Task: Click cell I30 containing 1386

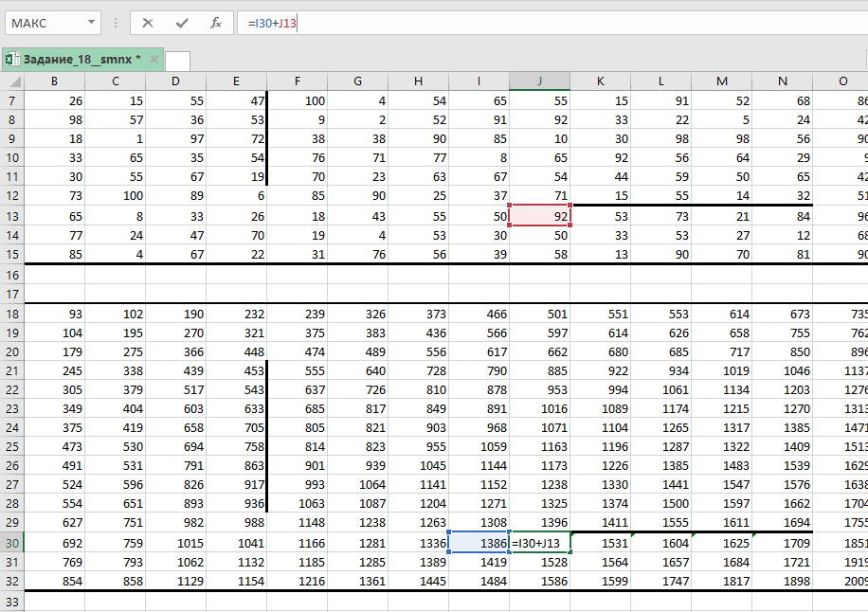Action: [479, 543]
